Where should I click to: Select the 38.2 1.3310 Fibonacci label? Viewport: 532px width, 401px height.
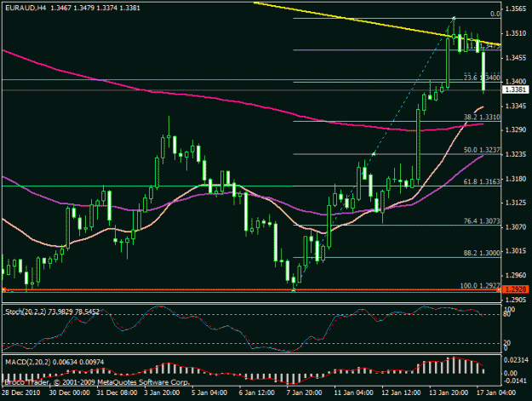482,117
